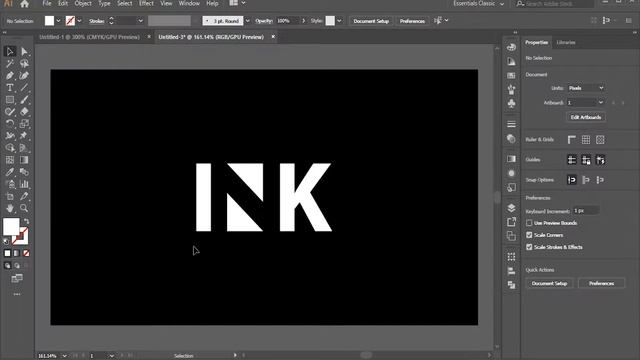Select the Magic Wand tool
The width and height of the screenshot is (640, 360).
click(10, 63)
